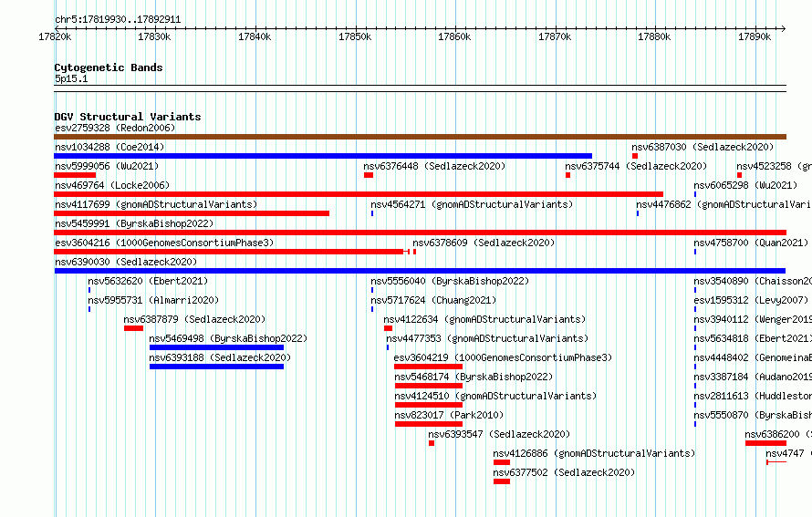812x517 pixels.
Task: Open nsv3540890 Chaisson variant label
Action: coord(753,281)
